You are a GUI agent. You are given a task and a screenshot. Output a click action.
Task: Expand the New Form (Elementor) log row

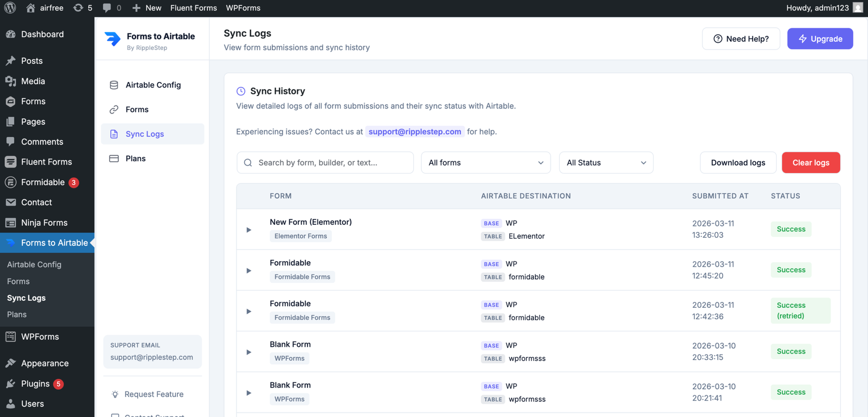(248, 230)
